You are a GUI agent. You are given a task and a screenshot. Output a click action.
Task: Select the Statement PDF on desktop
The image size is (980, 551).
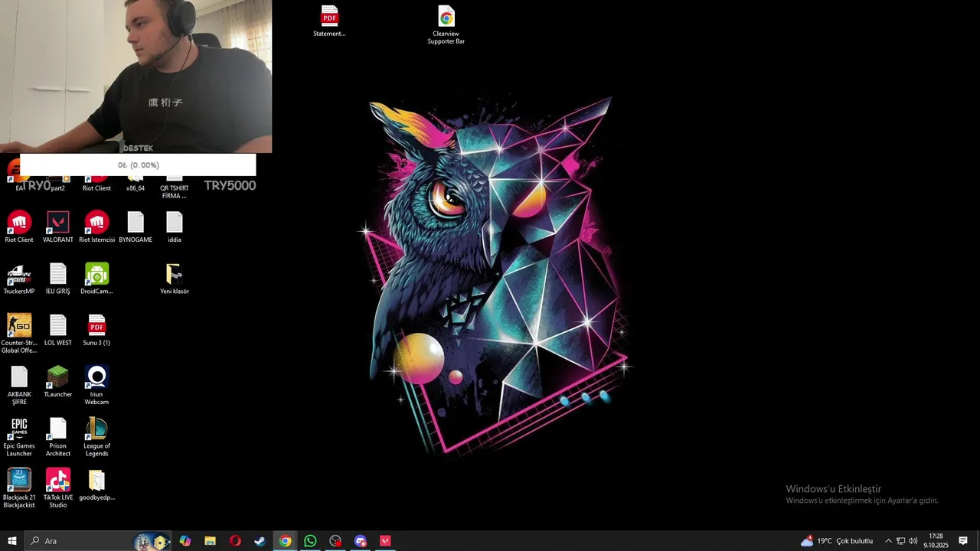pyautogui.click(x=329, y=21)
